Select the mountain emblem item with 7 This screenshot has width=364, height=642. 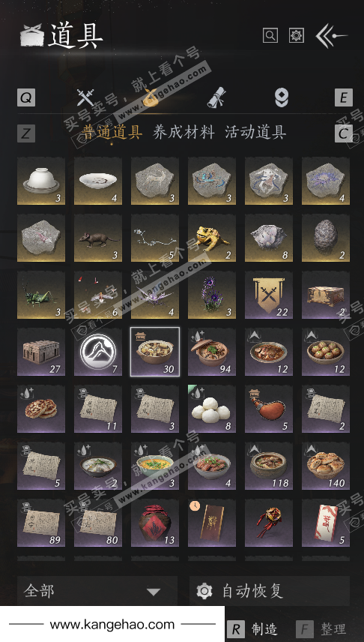point(98,352)
